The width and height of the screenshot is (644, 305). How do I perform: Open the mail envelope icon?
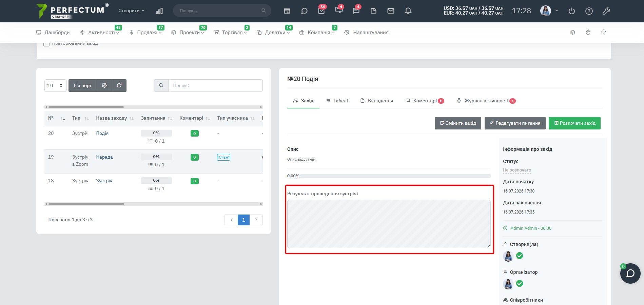point(391,11)
